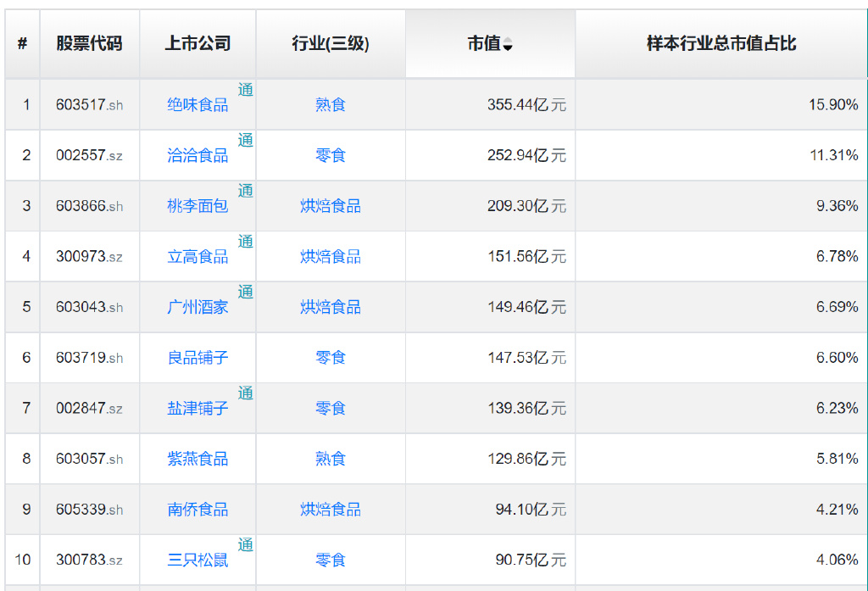Click 烘焙食品 industry link in 立高食品 row
868x591 pixels.
click(331, 256)
